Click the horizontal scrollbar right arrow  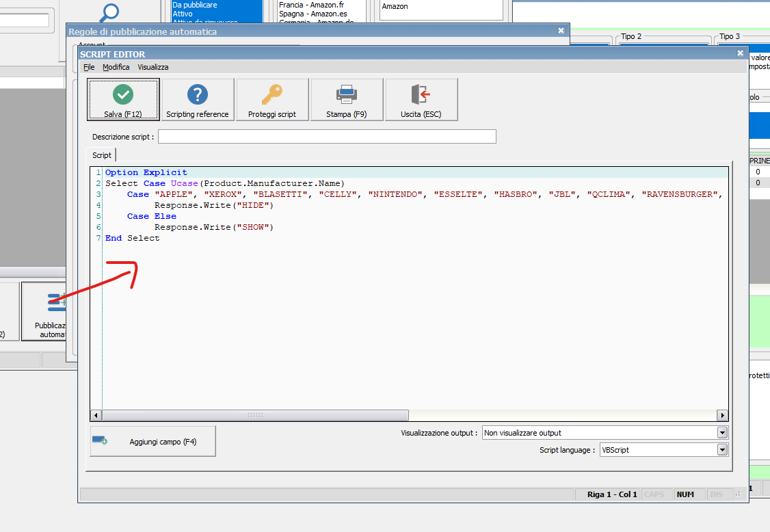[x=722, y=416]
